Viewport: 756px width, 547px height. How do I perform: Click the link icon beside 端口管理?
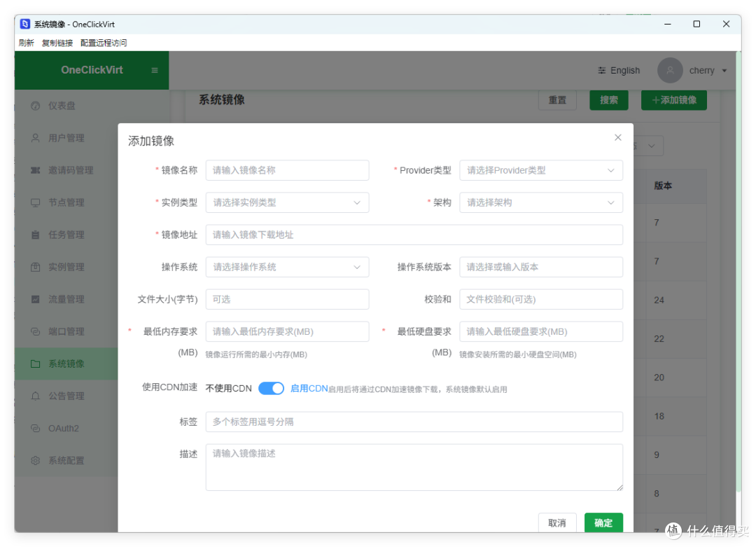[35, 331]
